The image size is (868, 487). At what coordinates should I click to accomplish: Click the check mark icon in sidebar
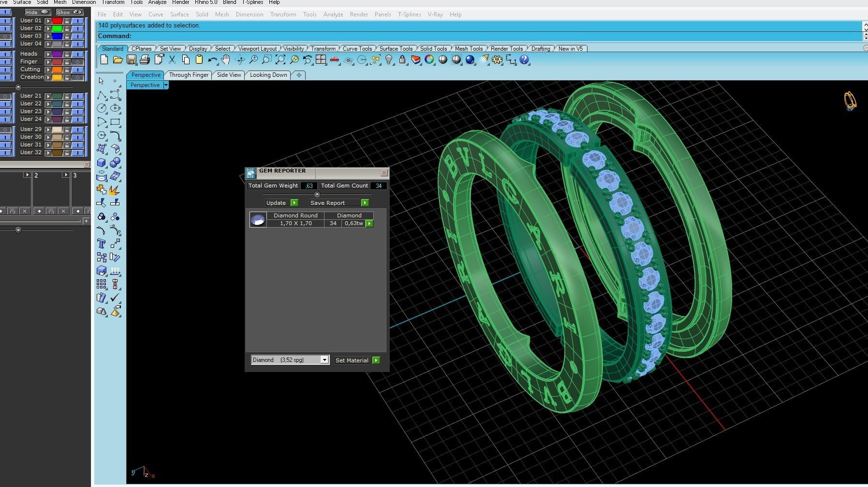115,298
